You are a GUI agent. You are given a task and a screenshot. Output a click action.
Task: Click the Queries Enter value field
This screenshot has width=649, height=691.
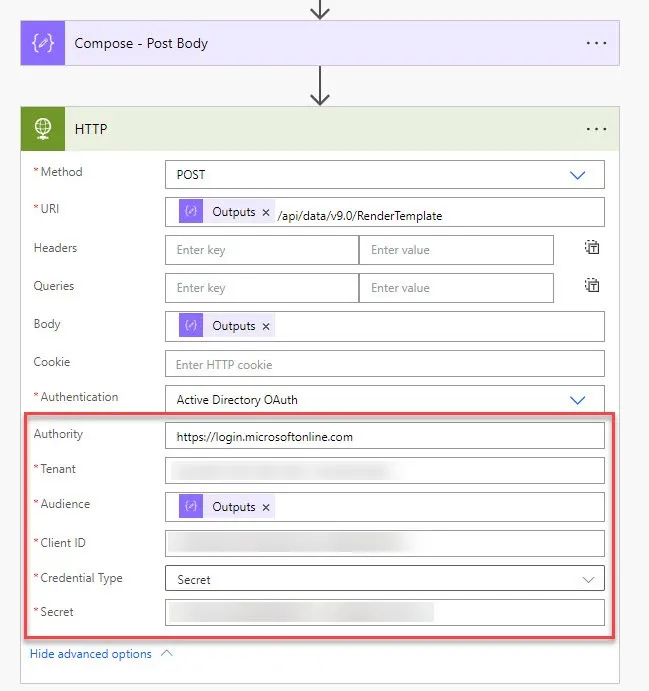456,288
